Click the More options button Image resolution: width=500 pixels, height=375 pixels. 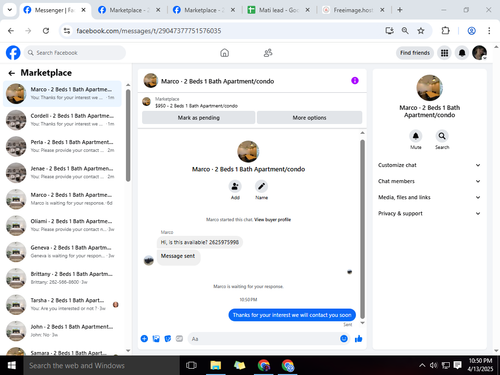(x=309, y=118)
